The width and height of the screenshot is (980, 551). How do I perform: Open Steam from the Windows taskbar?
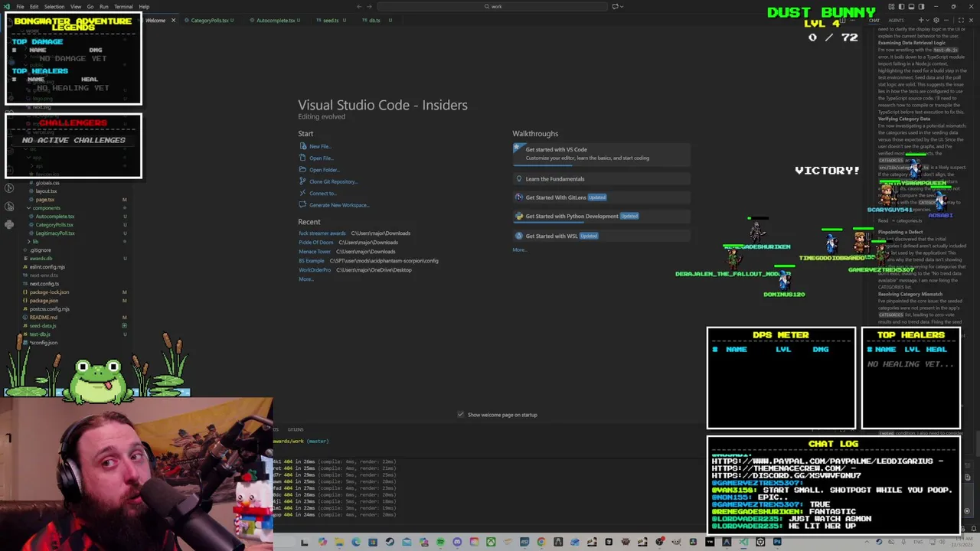[390, 542]
